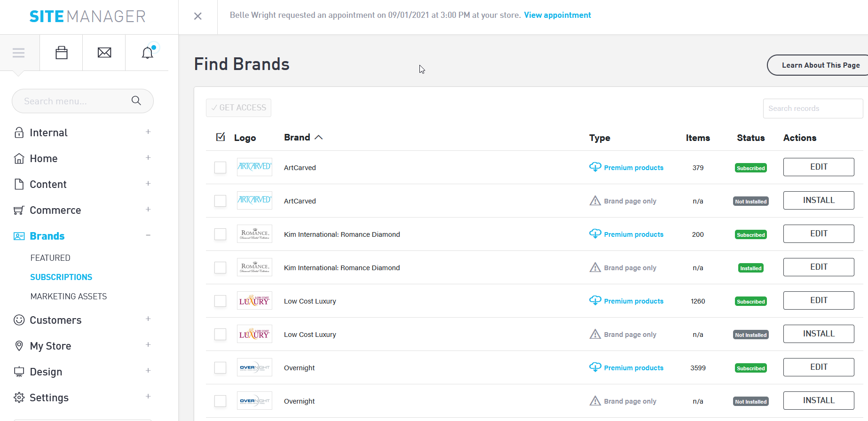Install the ArtCarved brand page

(x=818, y=201)
